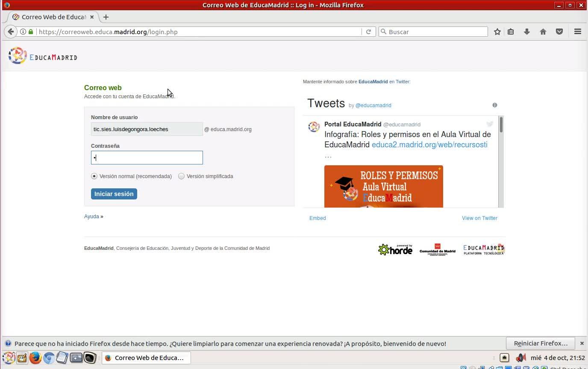Open the screenshot tool in taskbar

76,357
